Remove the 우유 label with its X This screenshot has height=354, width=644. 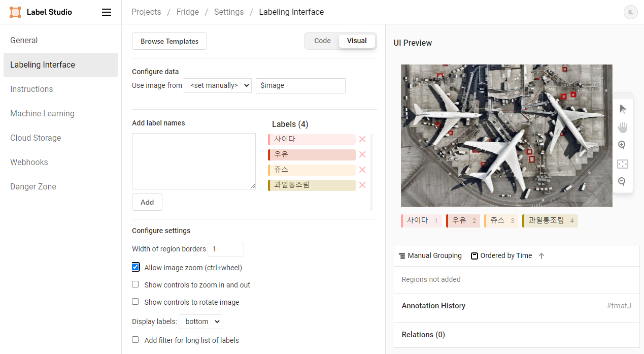coord(362,154)
